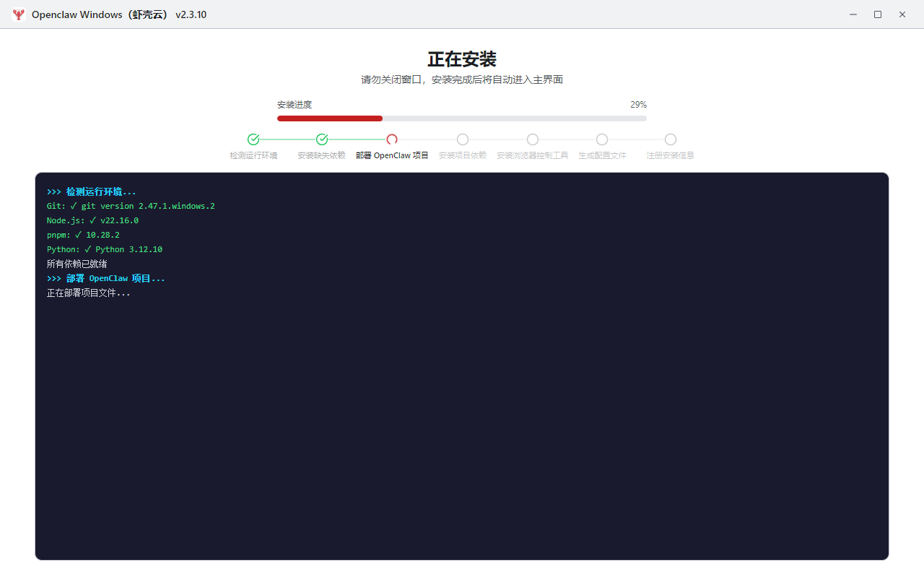Click the 29% progress percentage label
The width and height of the screenshot is (924, 578).
[638, 104]
